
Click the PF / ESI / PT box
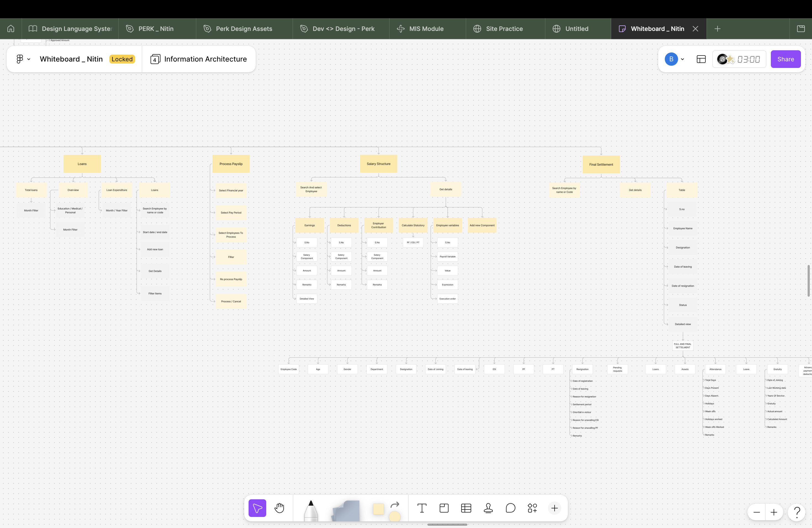point(413,242)
